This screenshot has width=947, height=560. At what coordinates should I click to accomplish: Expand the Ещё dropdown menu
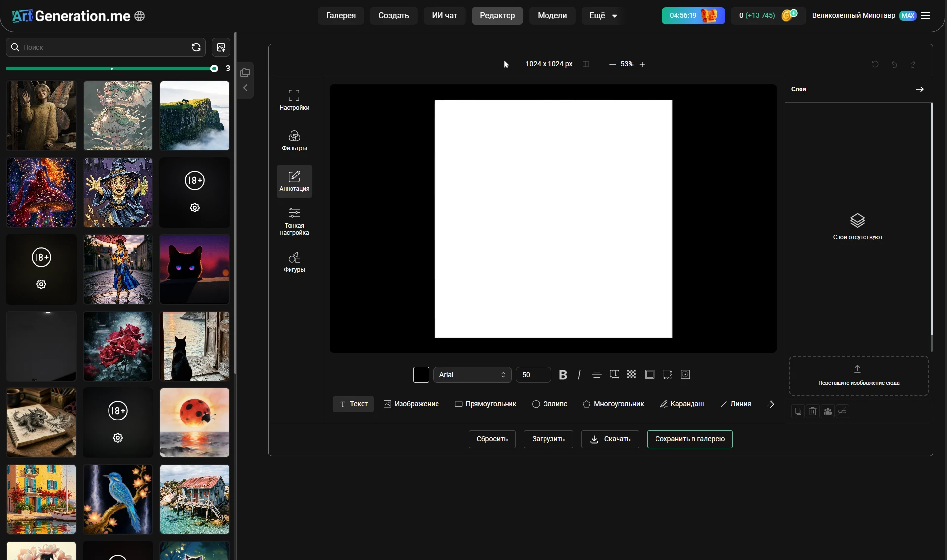[x=603, y=16]
